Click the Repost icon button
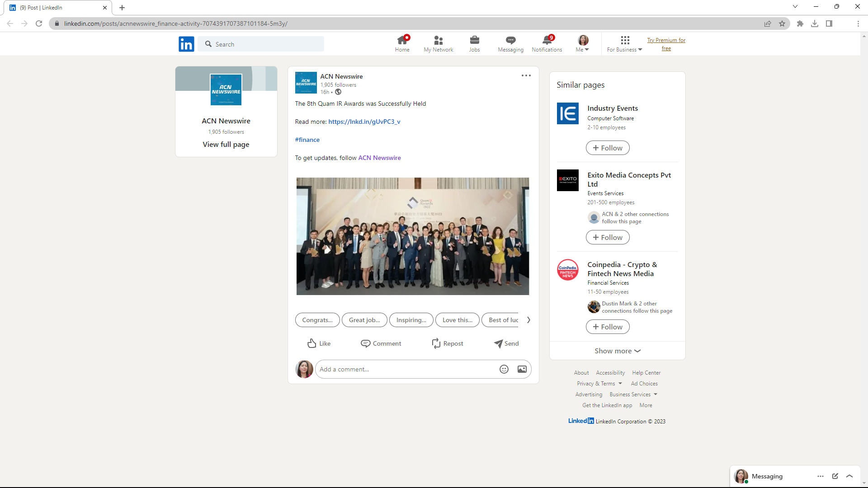 [x=447, y=343]
